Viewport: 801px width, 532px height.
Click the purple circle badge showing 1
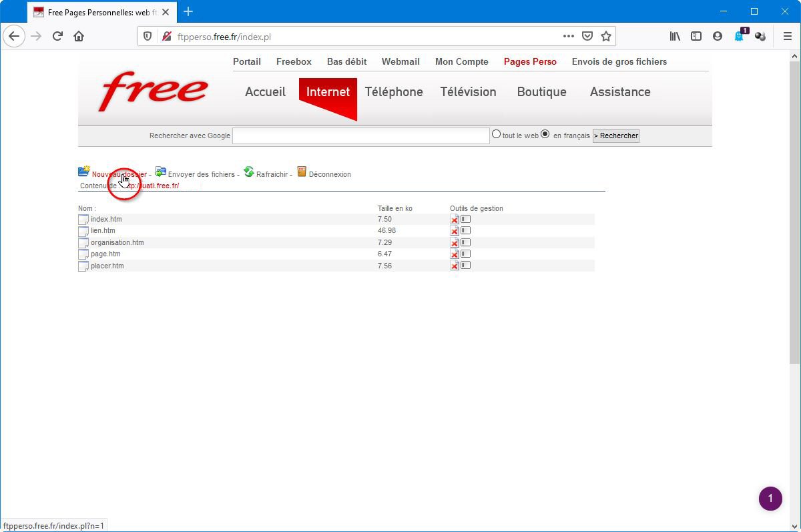tap(770, 498)
